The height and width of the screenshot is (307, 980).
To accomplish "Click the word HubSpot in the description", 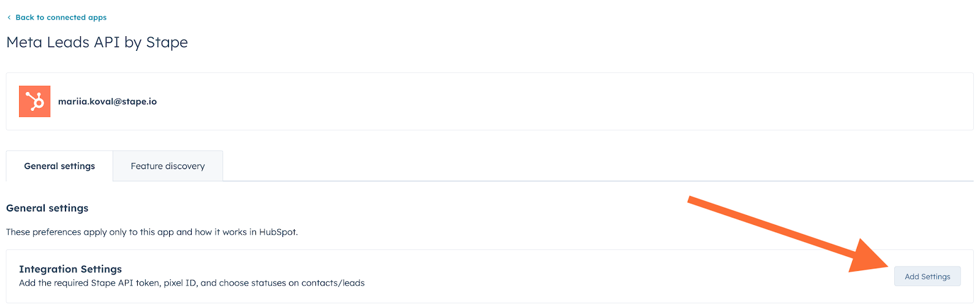I will click(x=277, y=232).
